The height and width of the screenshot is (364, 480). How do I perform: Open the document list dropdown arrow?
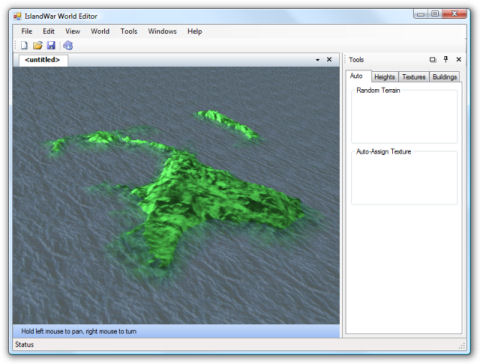(318, 60)
